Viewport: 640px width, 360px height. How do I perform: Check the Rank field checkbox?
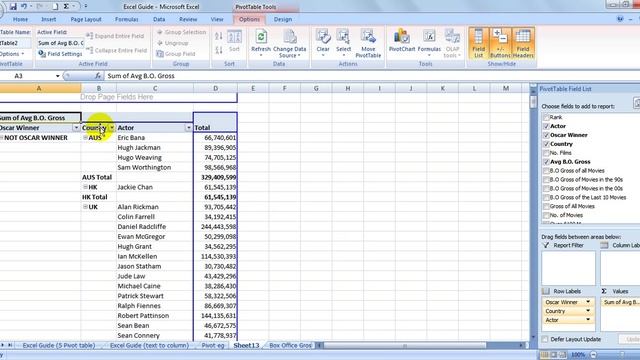(x=546, y=117)
